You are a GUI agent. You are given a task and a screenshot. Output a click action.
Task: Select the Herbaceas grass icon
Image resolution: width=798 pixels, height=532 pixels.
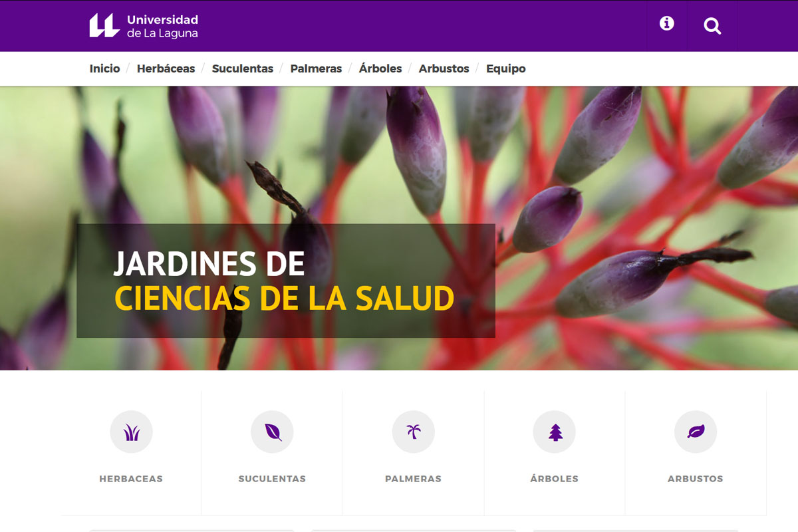click(x=131, y=432)
